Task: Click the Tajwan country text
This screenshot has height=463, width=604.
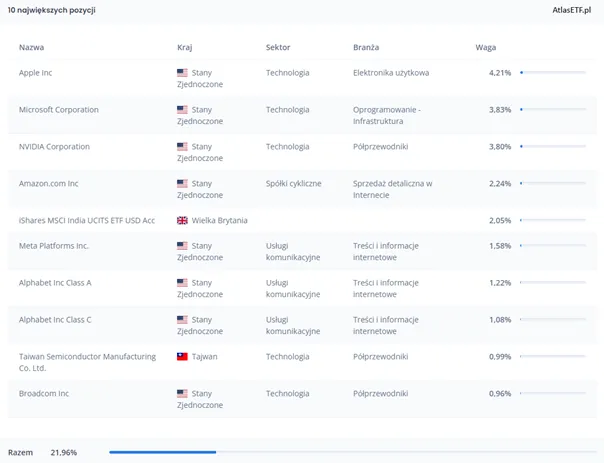Action: 205,357
